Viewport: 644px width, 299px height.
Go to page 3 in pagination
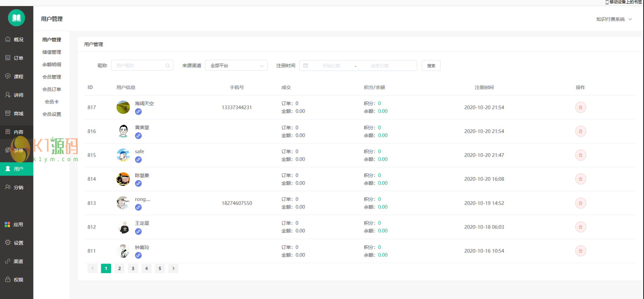[x=133, y=269]
